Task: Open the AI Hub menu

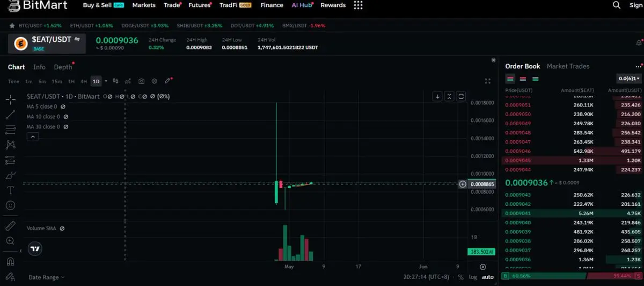Action: [303, 5]
